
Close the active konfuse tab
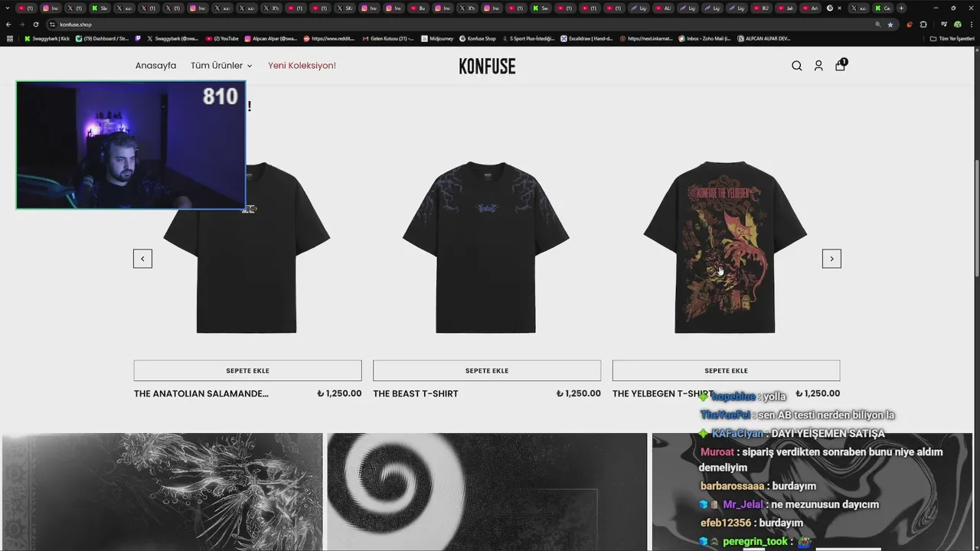click(x=839, y=8)
